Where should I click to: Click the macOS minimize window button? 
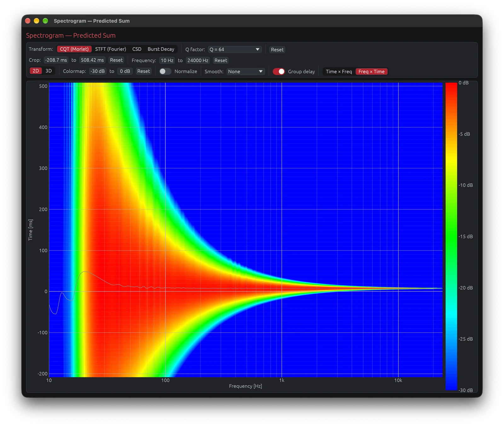37,21
